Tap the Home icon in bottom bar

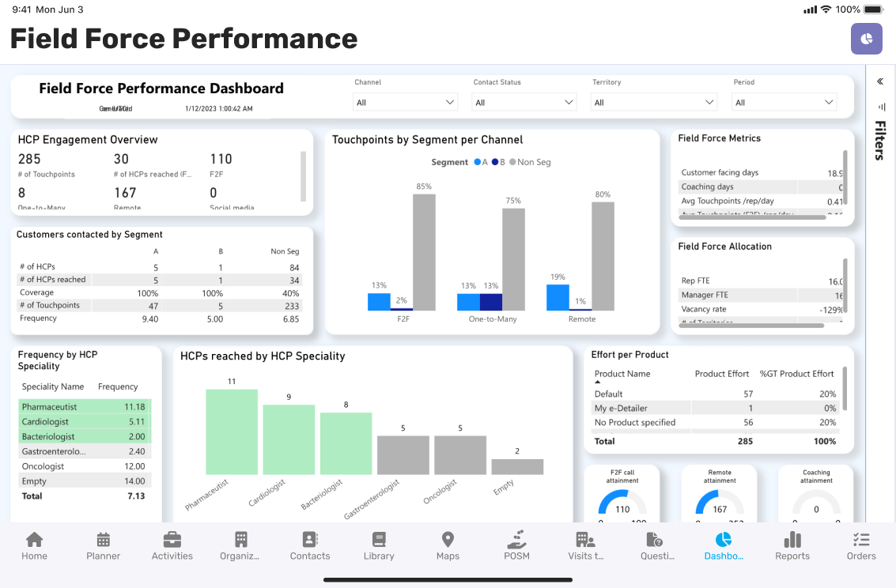34,539
